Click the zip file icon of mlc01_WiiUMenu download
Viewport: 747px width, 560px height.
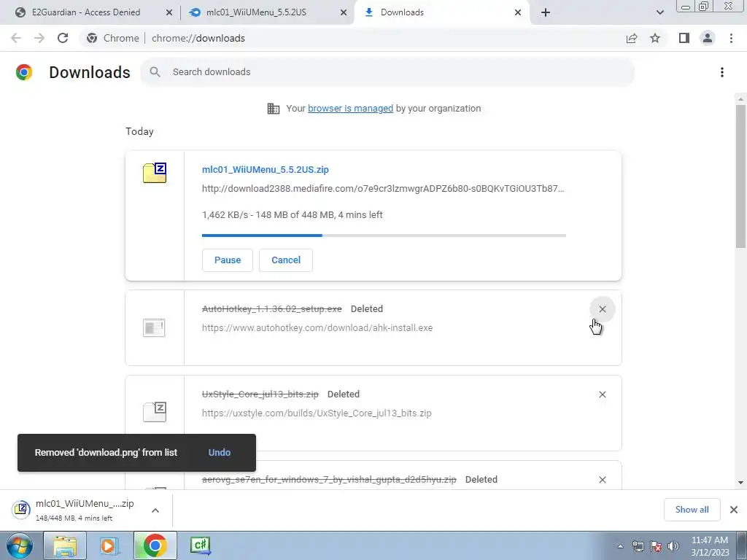[x=155, y=172]
